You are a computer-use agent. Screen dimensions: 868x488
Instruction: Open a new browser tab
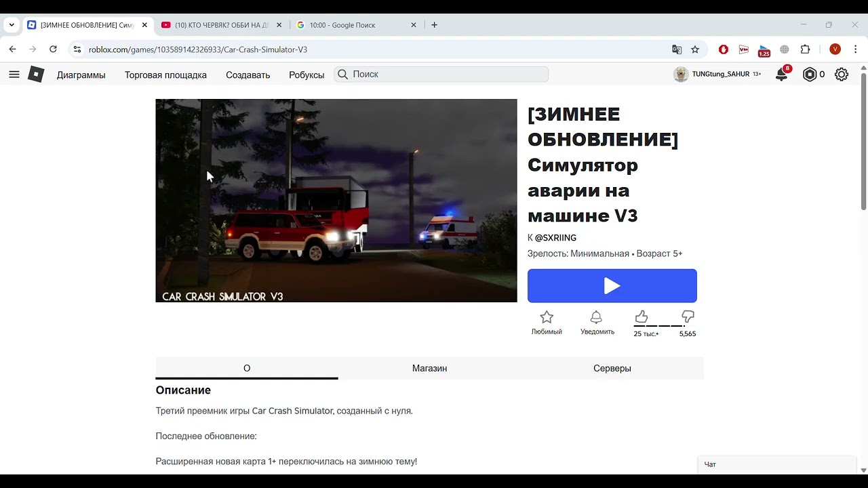[435, 25]
